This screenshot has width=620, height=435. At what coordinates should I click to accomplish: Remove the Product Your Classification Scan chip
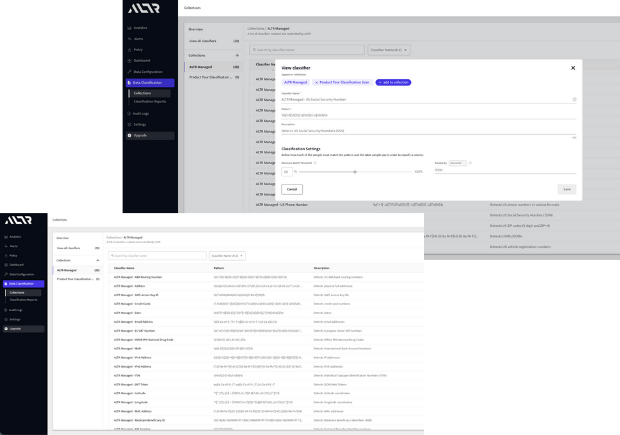pos(316,82)
